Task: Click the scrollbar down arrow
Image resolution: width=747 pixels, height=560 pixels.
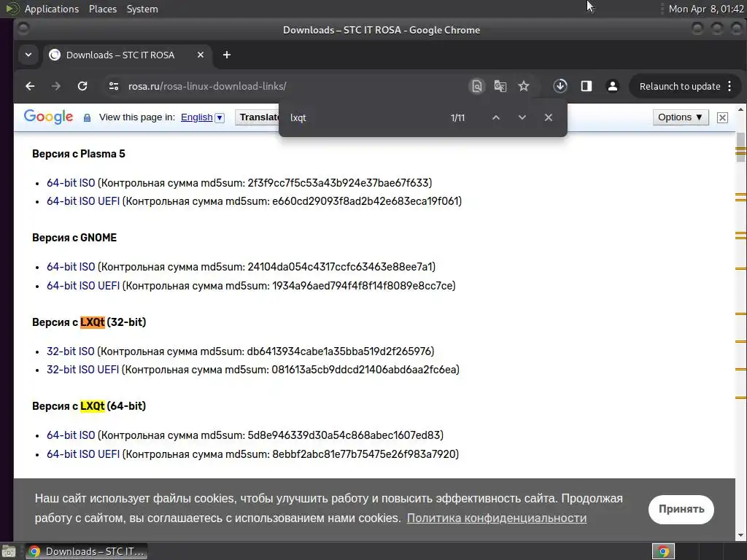Action: (x=740, y=536)
